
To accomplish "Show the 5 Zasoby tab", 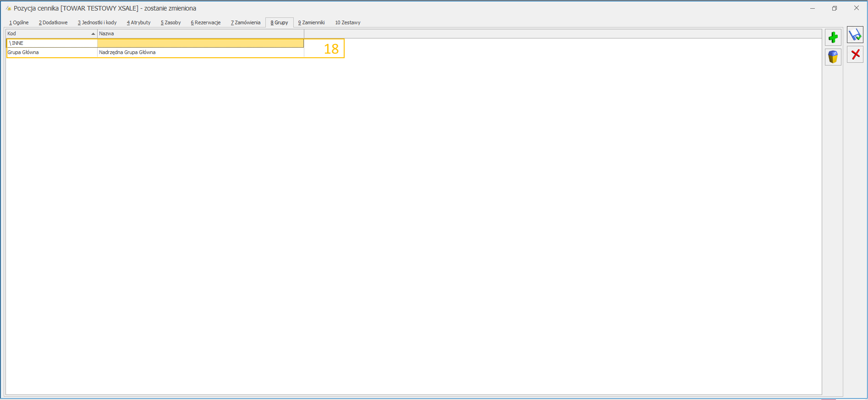I will (x=170, y=22).
